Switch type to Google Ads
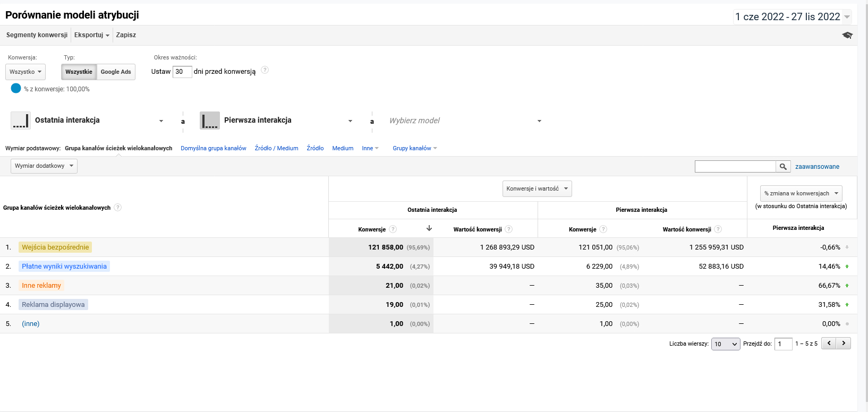 tap(116, 72)
